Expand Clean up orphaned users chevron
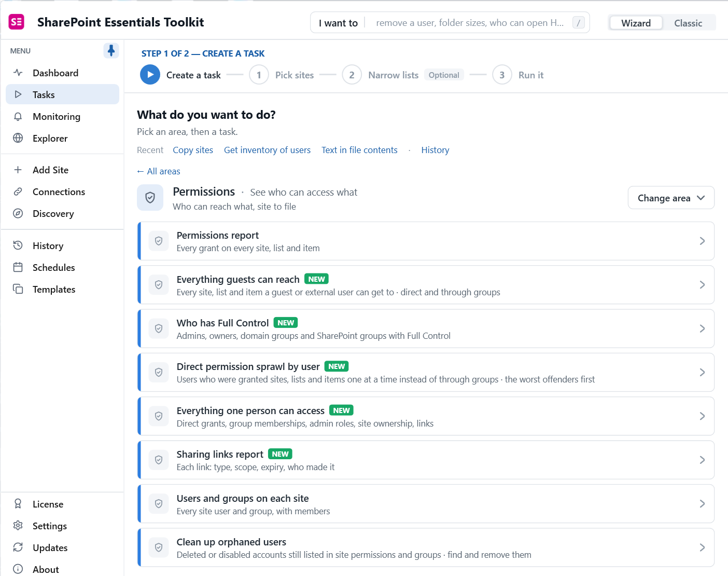The image size is (728, 576). (702, 547)
